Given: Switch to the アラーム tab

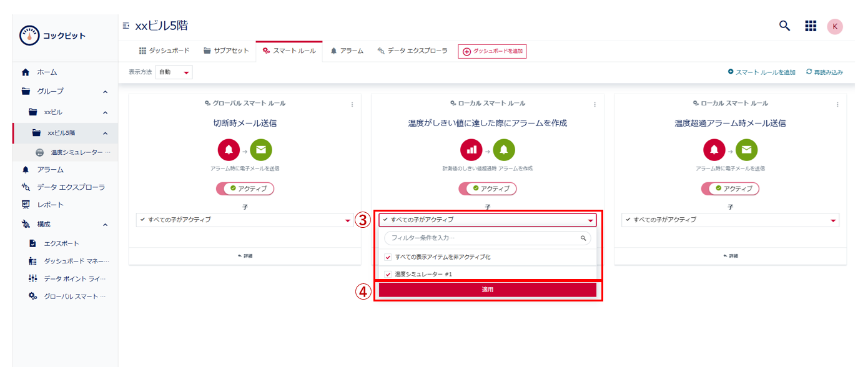Looking at the screenshot, I should (347, 51).
